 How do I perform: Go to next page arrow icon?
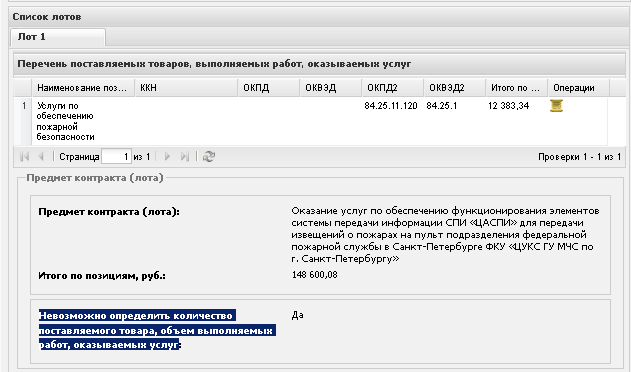tap(167, 157)
